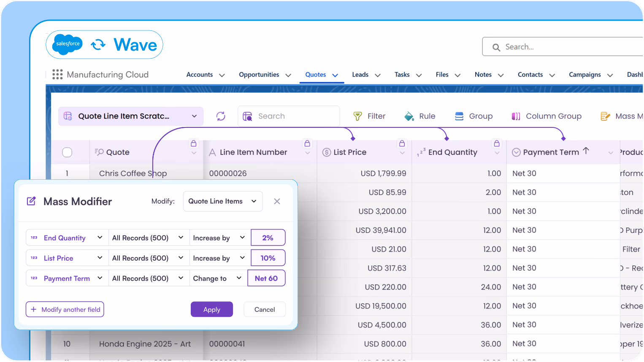Click Modify another field button
644x362 pixels.
coord(65,309)
